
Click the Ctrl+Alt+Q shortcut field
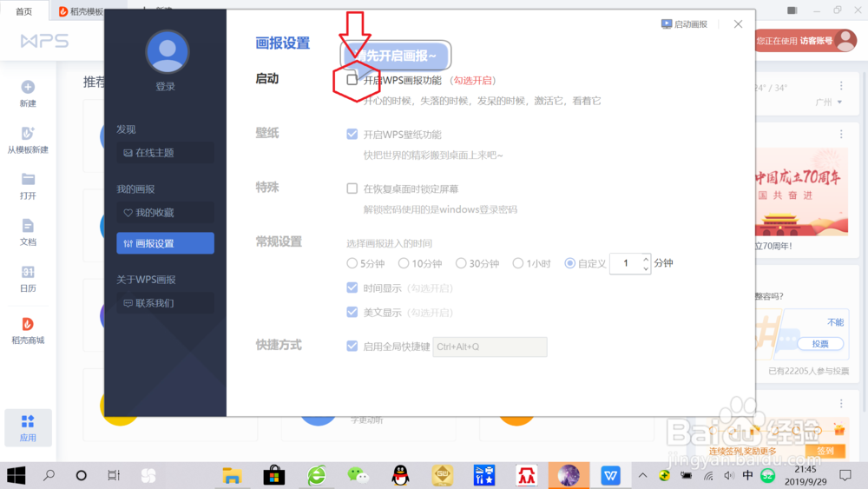(x=490, y=347)
